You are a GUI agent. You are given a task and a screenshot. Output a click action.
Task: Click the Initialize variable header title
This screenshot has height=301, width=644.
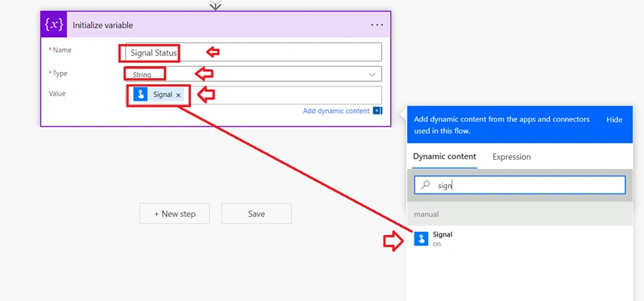103,25
